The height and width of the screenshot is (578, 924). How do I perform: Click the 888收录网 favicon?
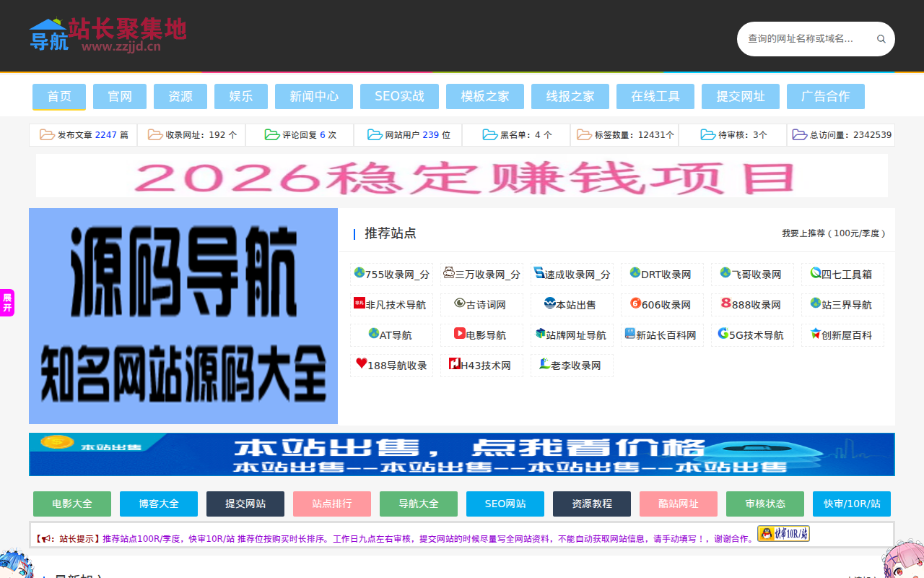(x=726, y=303)
